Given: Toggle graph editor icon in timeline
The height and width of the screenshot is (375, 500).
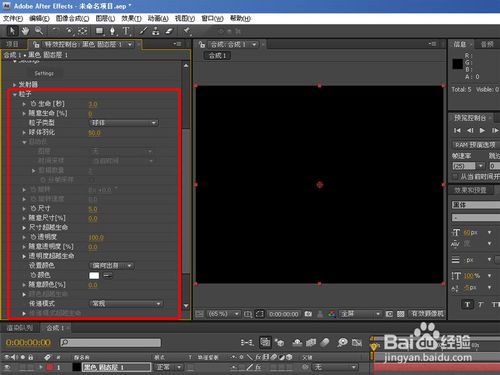Looking at the screenshot, I should (357, 342).
